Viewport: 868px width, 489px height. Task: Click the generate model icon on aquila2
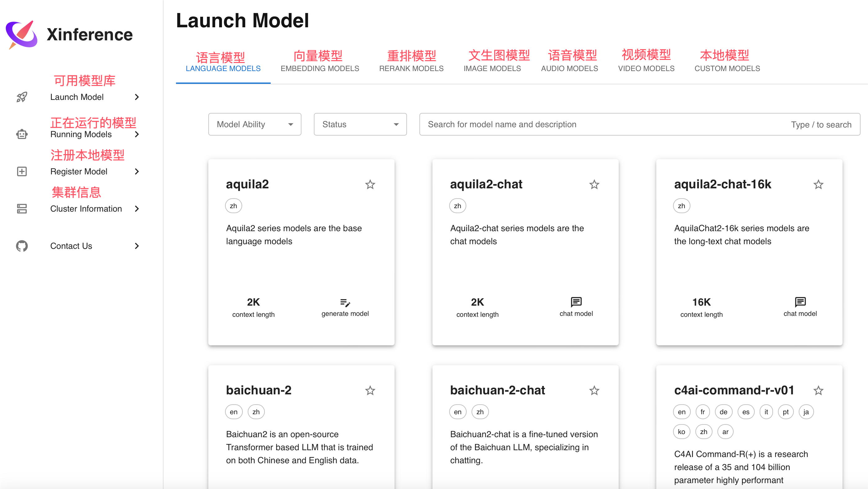[345, 303]
